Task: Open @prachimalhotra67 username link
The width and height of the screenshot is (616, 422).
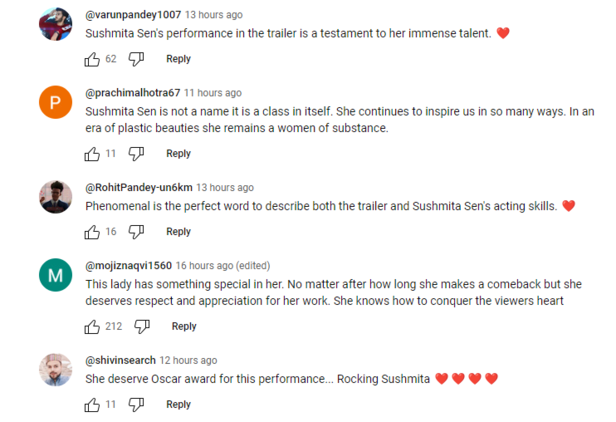Action: 130,93
